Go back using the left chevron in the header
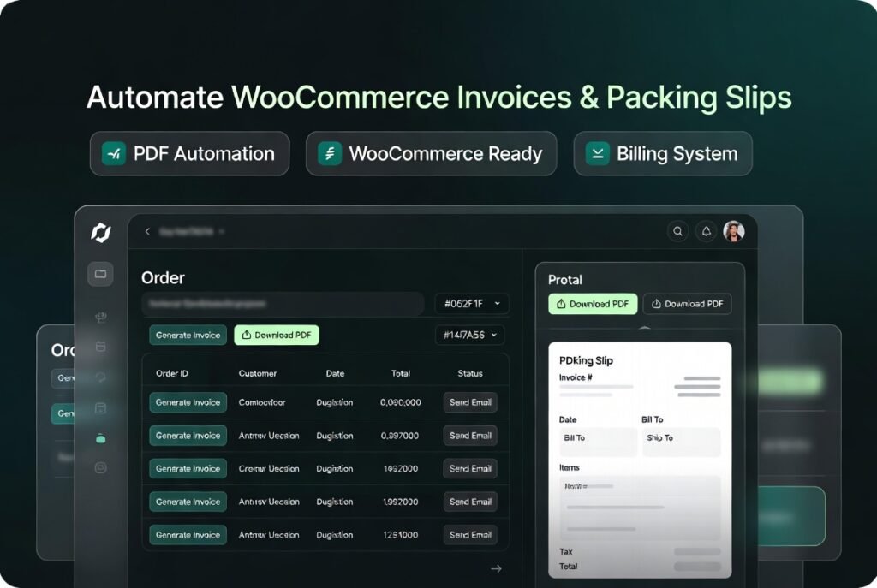Screen dimensions: 877x588 (x=147, y=231)
